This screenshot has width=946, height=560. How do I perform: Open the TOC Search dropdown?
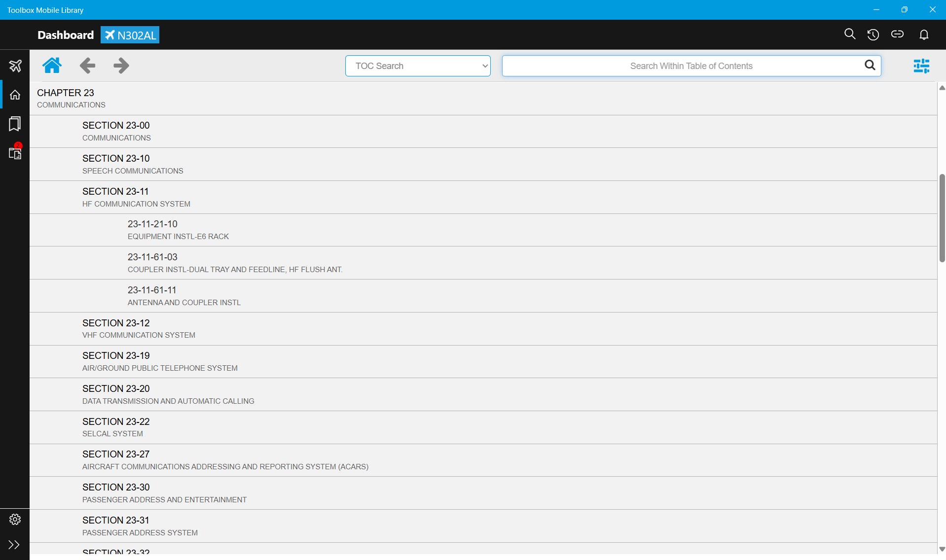[418, 66]
